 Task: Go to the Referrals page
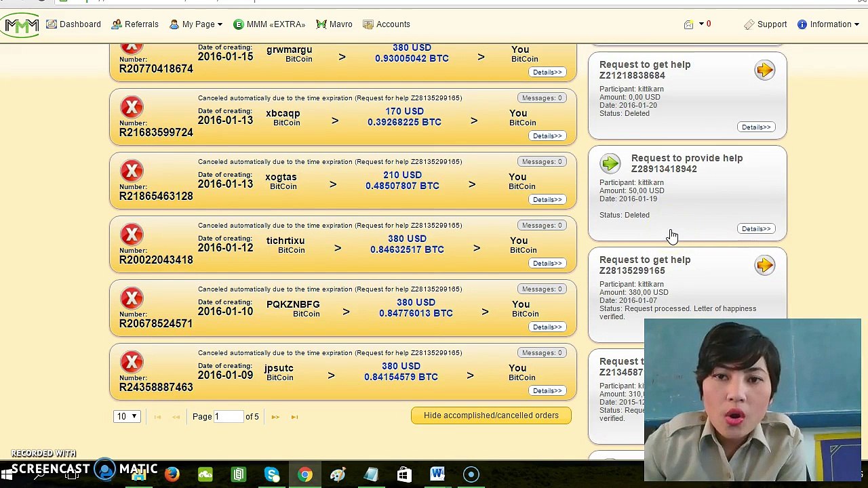[135, 24]
